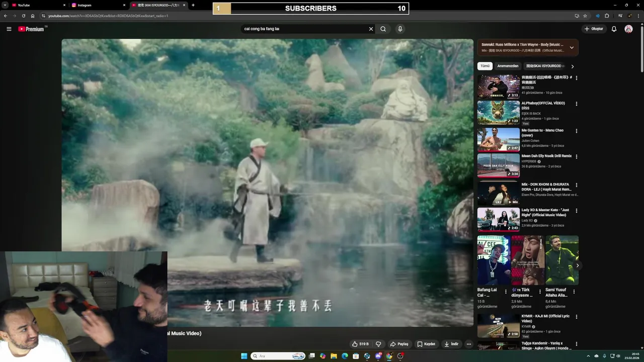
Task: Click the Windows taskbar search box
Action: click(x=278, y=356)
